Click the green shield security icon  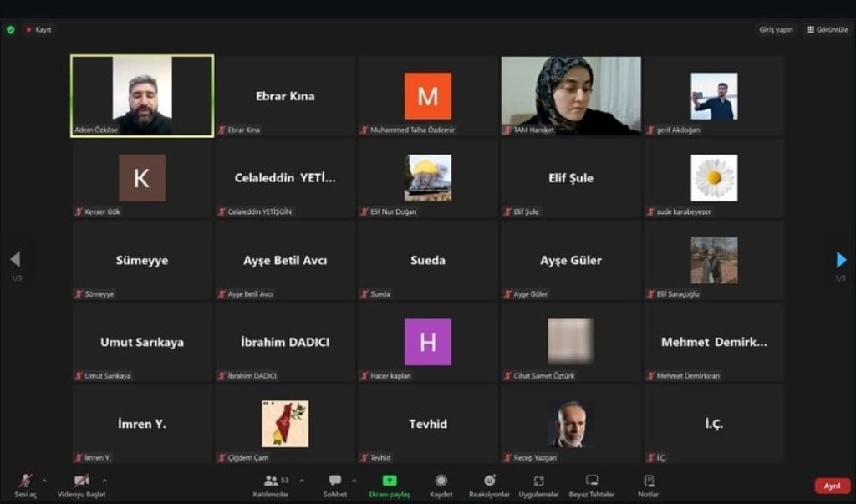pos(11,29)
